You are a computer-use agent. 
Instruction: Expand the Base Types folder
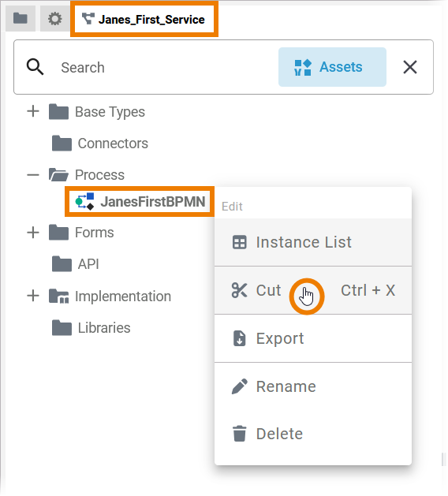33,112
